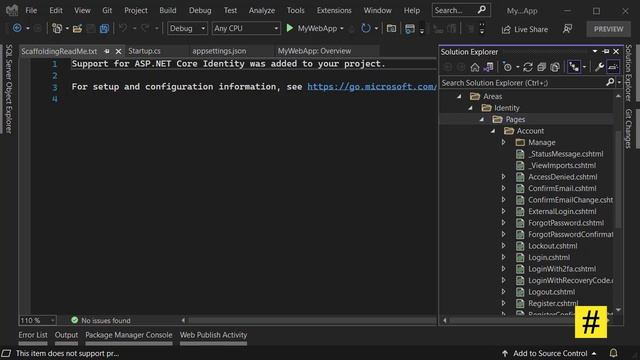The width and height of the screenshot is (640, 360).
Task: Start debugging with green play icon
Action: [290, 28]
